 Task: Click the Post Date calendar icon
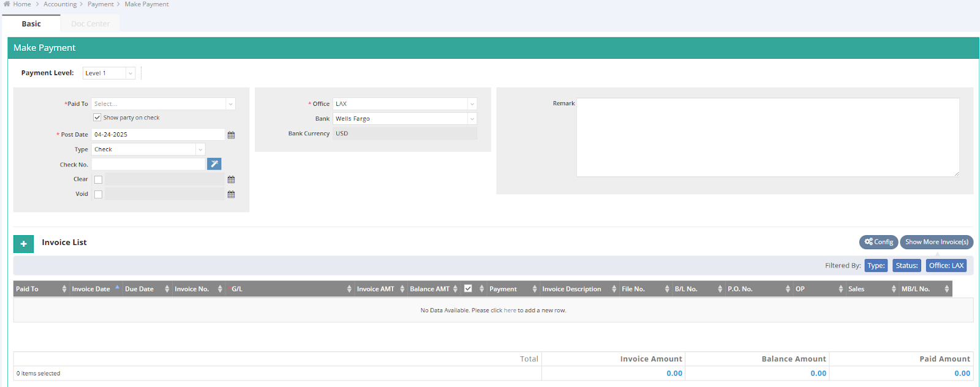(x=231, y=135)
